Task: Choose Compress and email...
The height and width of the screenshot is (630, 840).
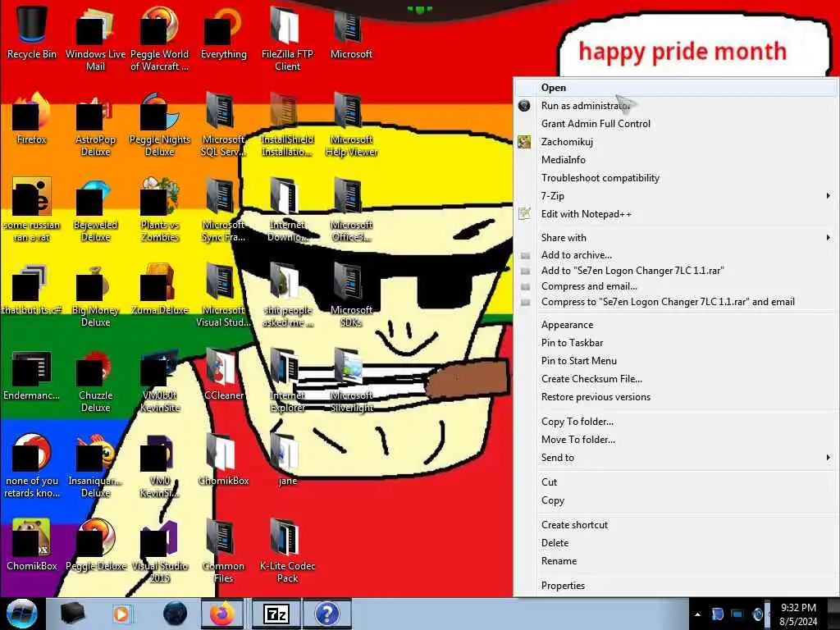Action: point(676,286)
